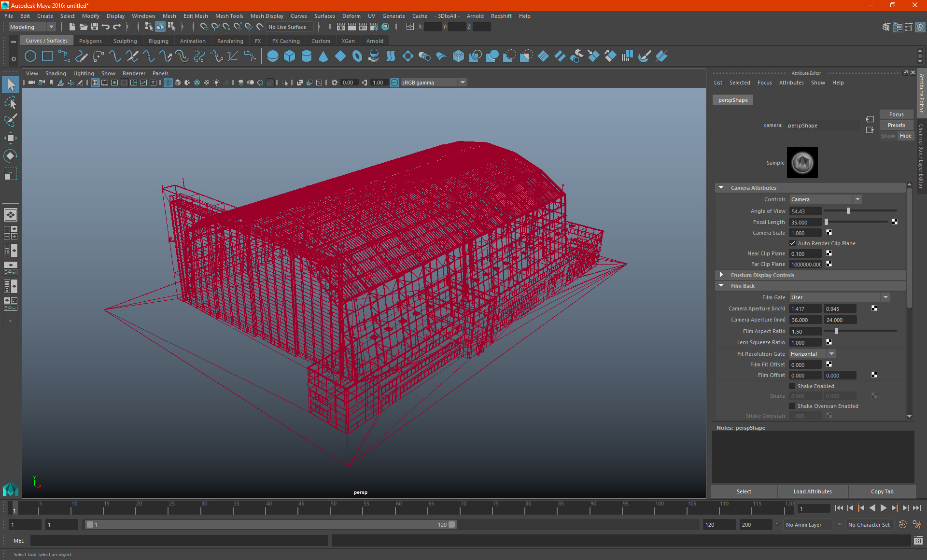Click the Focus button
Screen dimensions: 927x560
tap(897, 114)
